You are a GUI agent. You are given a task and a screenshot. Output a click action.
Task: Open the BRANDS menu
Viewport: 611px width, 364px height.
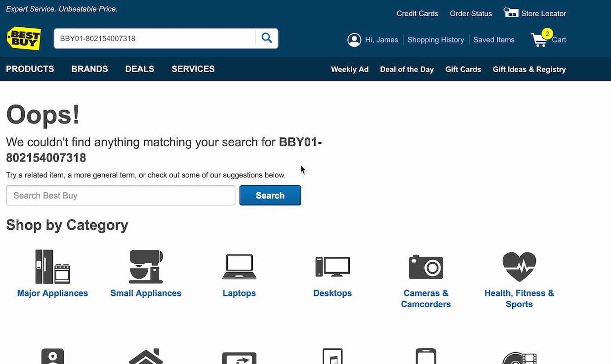tap(89, 69)
